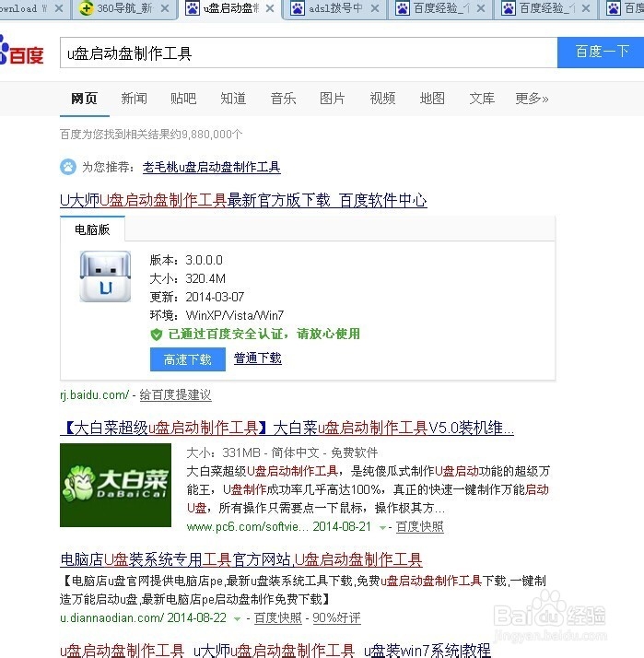Click 大小: 331MB - 简体中文 - 免费软件 text

coord(282,452)
